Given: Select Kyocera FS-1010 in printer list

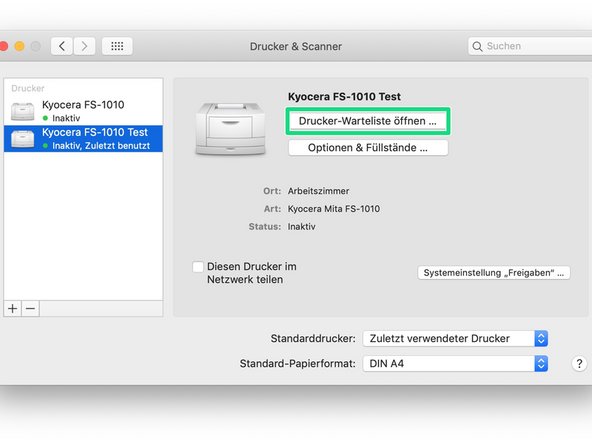Looking at the screenshot, I should (83, 111).
